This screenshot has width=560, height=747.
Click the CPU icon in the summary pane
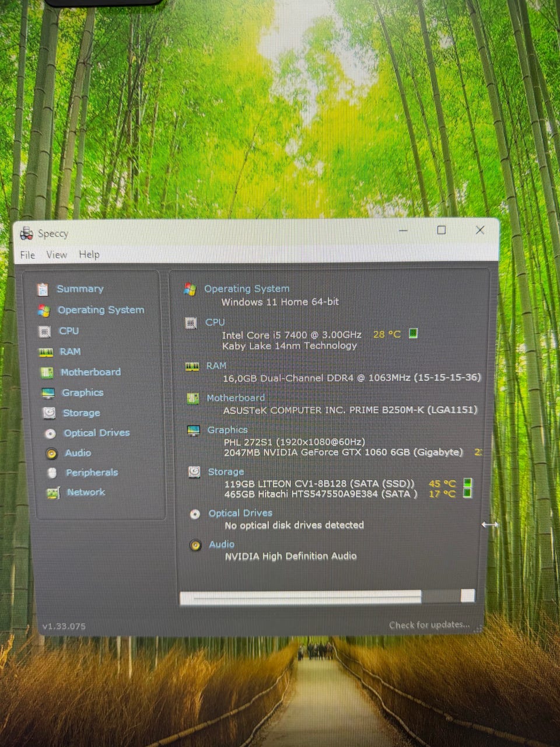click(191, 323)
